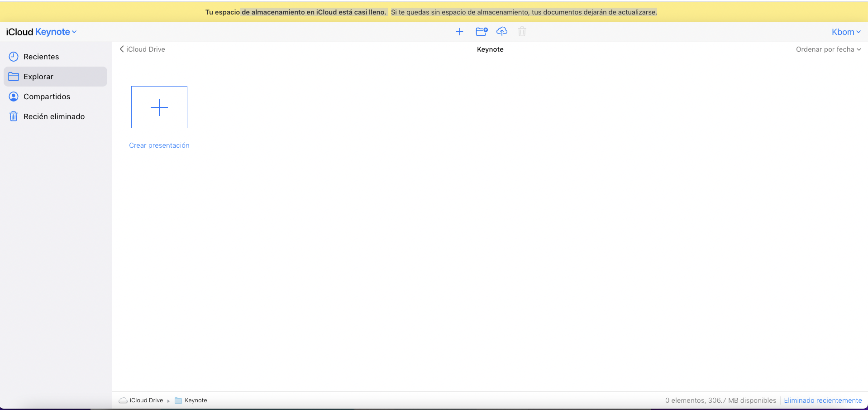Image resolution: width=868 pixels, height=410 pixels.
Task: Click the trash icon beside Recién eliminado
Action: tap(14, 116)
